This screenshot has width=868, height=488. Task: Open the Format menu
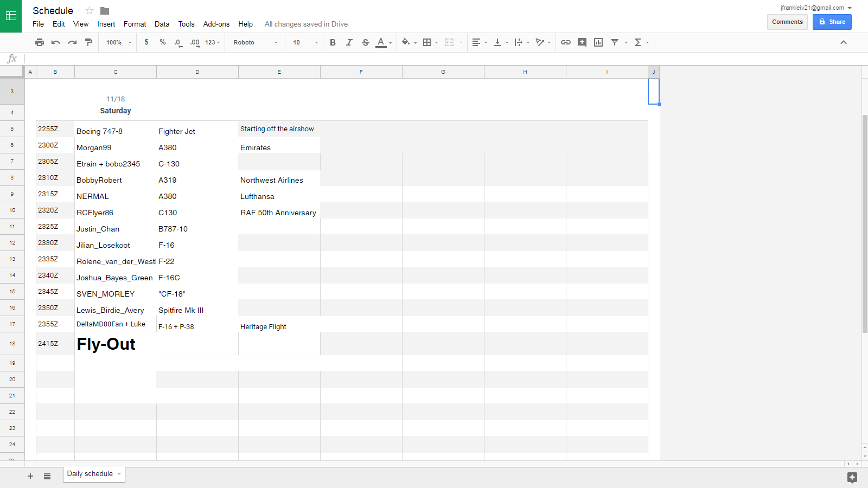click(135, 24)
